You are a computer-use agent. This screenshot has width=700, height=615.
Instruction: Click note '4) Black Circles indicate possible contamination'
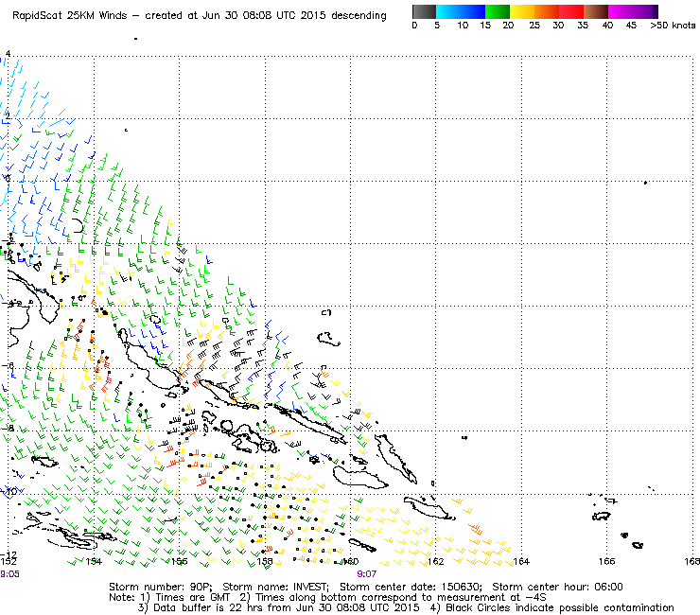[x=552, y=607]
